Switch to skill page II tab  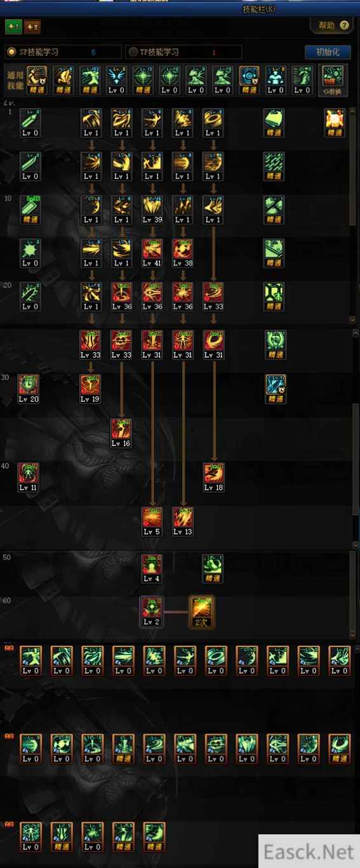pyautogui.click(x=32, y=26)
